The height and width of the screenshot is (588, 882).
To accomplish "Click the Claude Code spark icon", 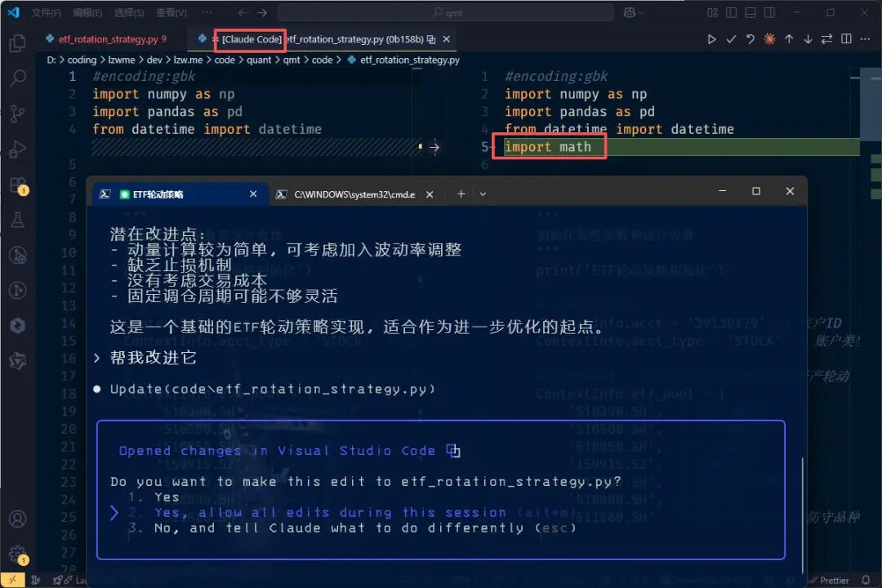I will coord(769,39).
